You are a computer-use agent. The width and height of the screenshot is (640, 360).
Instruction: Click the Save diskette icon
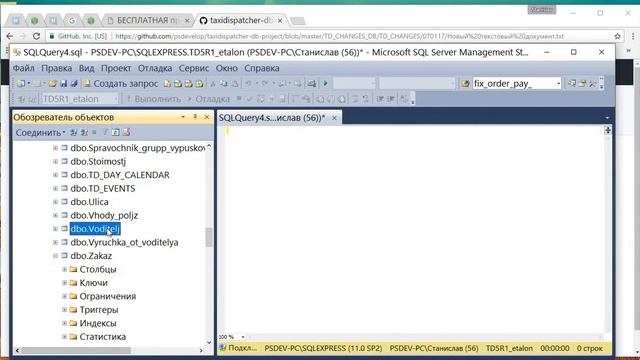[x=63, y=84]
